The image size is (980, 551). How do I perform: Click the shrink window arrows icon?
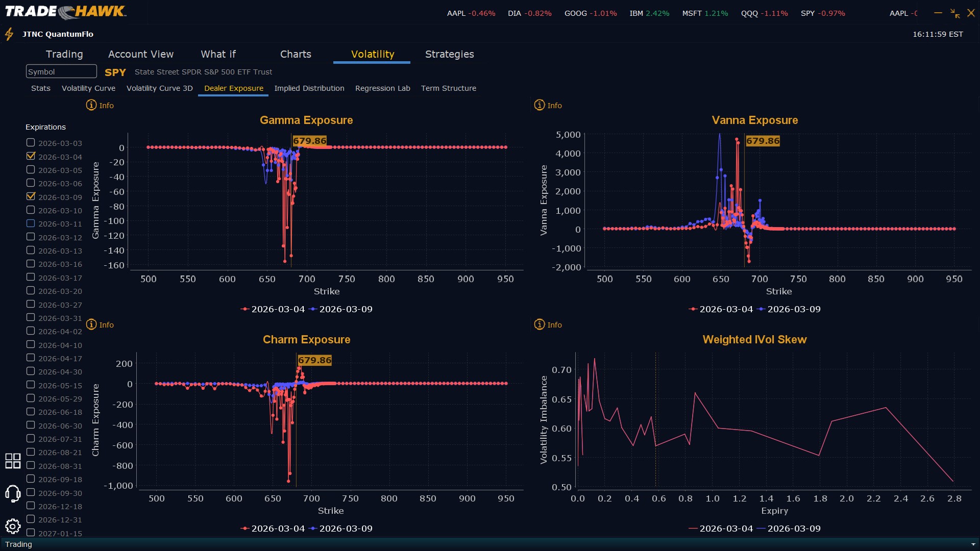tap(954, 13)
